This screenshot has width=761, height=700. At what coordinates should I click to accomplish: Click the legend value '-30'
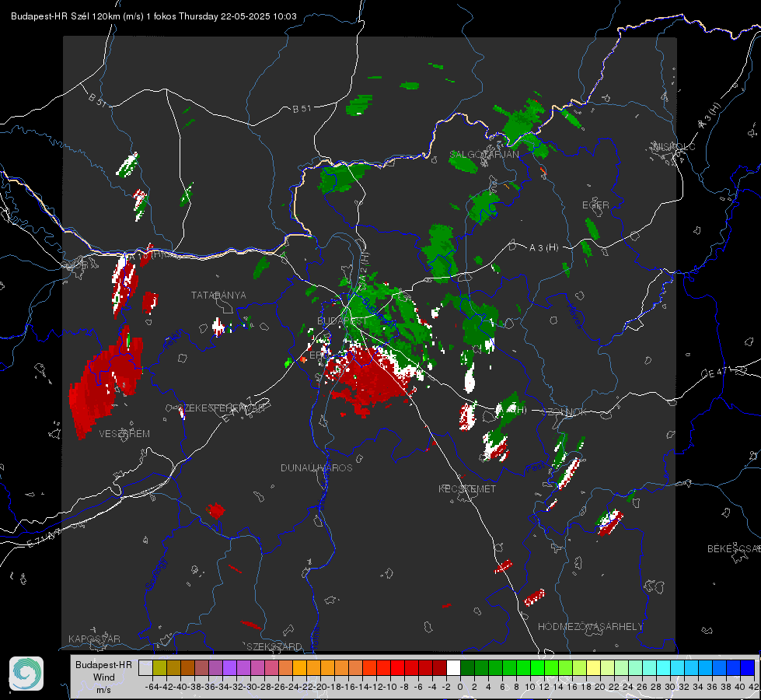pos(250,687)
